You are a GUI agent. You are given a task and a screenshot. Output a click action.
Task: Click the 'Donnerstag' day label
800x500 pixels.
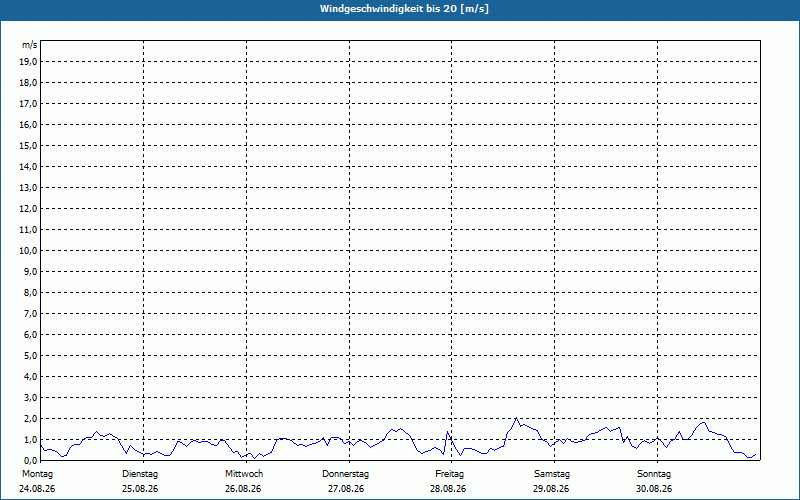point(345,474)
